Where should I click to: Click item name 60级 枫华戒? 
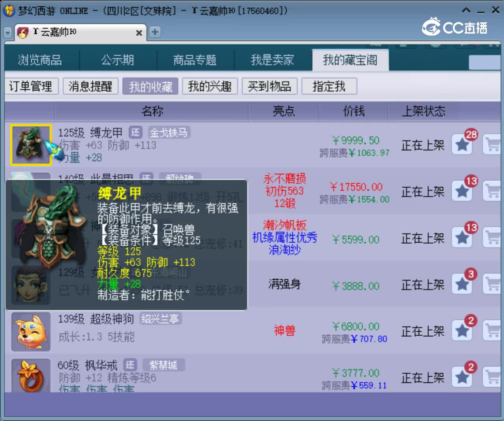[x=87, y=365]
